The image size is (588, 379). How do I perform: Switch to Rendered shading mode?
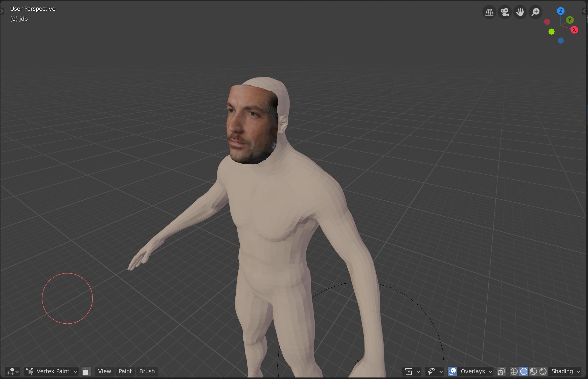tap(542, 371)
